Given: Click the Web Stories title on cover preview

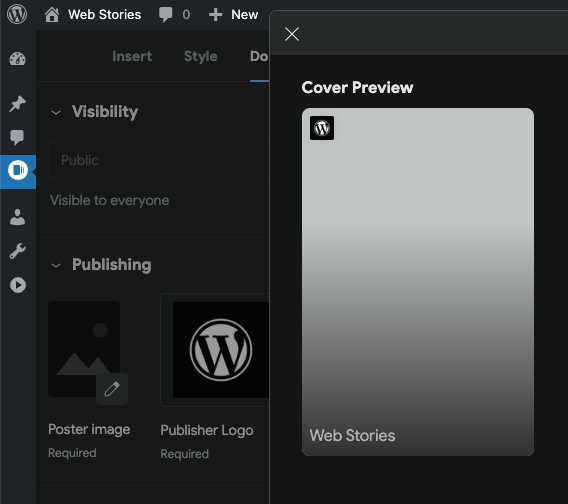Looking at the screenshot, I should pos(352,436).
